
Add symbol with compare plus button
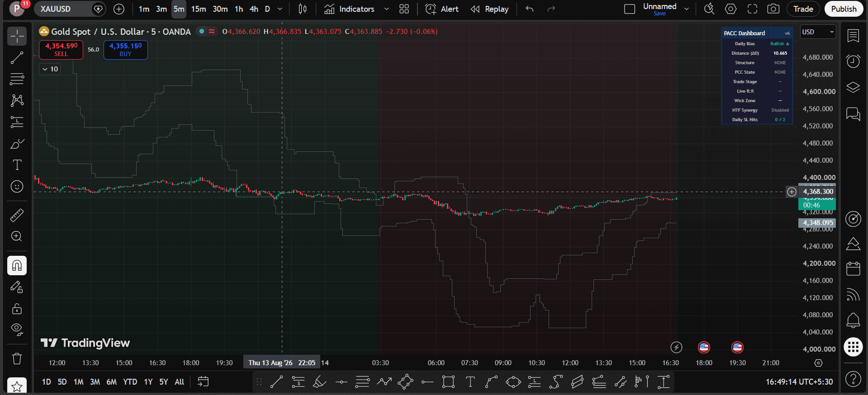119,9
